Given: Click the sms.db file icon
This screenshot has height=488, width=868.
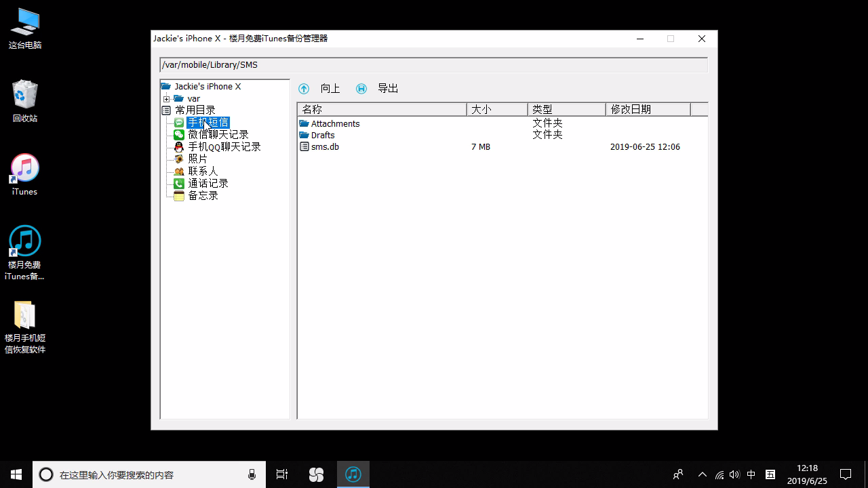Looking at the screenshot, I should [304, 146].
